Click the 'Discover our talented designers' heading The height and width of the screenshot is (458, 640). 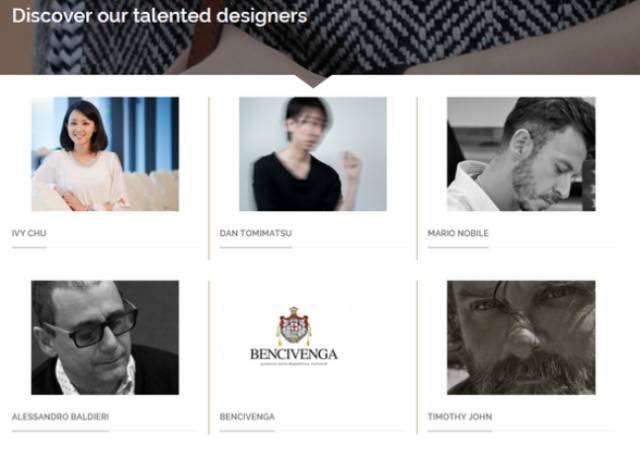pos(160,16)
